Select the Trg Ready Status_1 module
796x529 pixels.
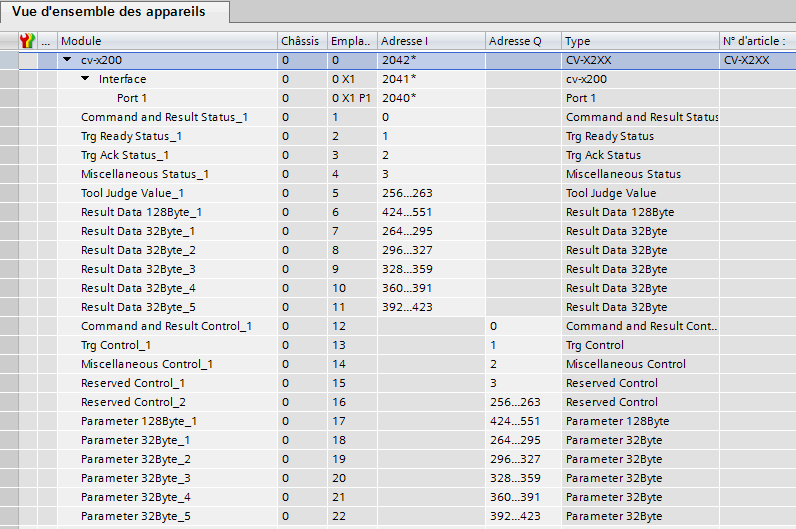[x=131, y=136]
